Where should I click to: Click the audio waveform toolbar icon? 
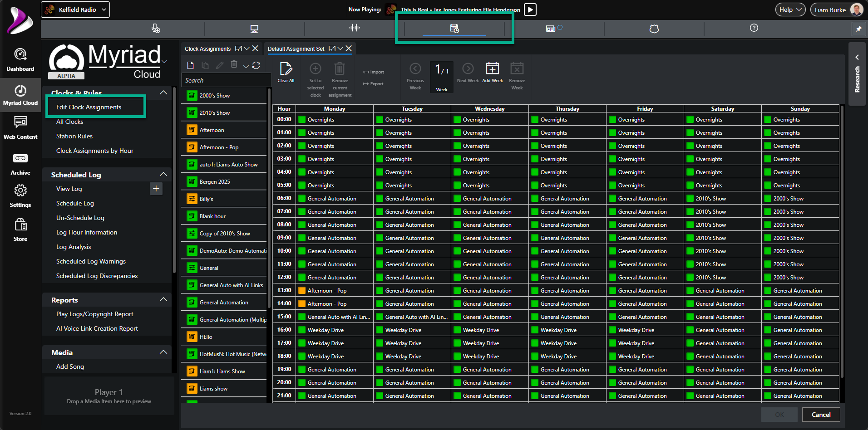pyautogui.click(x=355, y=28)
